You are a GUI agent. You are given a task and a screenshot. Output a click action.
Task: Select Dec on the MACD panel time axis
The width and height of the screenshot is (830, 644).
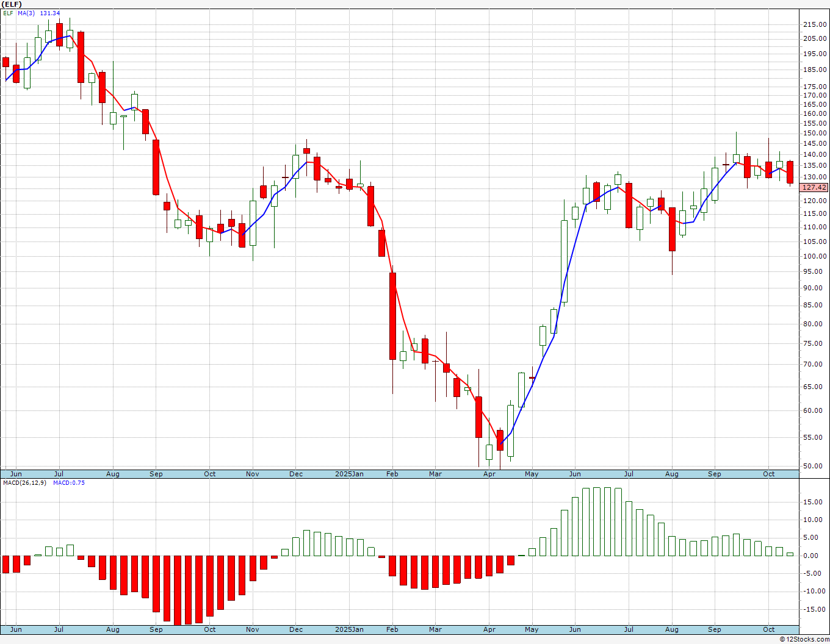tap(296, 629)
